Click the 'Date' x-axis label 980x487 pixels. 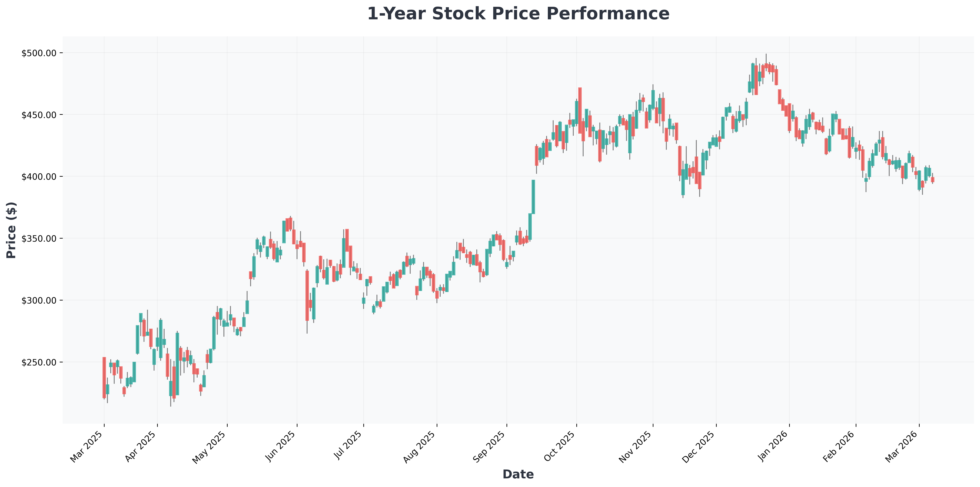(x=518, y=474)
